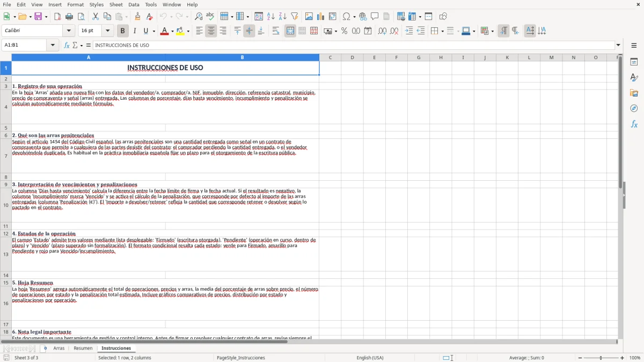The image size is (644, 362).
Task: Open the Sheet menu
Action: 116,4
